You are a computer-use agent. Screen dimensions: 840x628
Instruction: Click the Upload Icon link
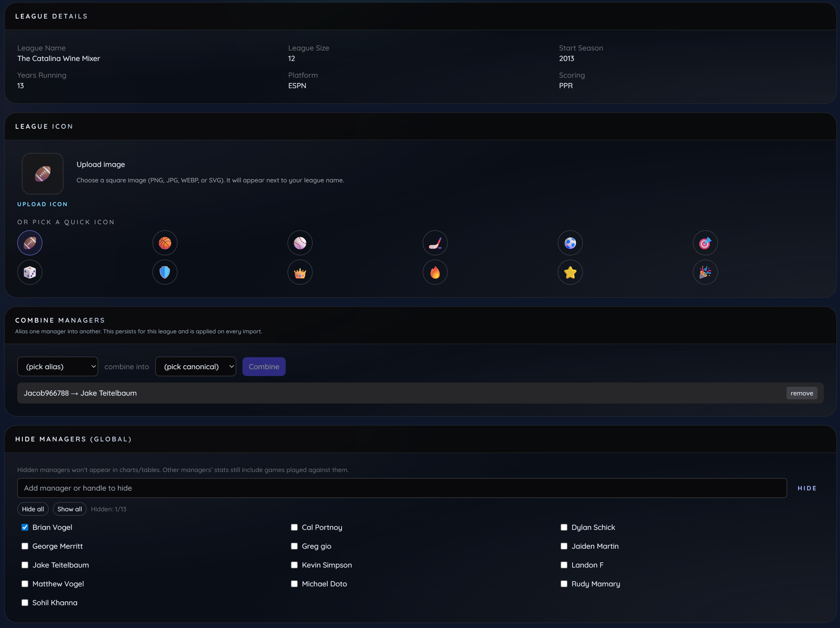coord(42,204)
